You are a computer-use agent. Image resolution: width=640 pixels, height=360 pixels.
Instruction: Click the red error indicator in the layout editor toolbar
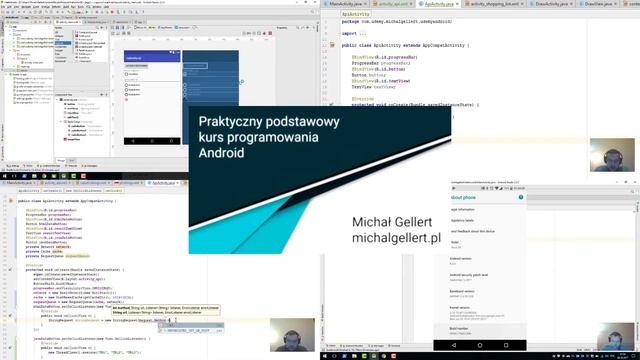[270, 33]
